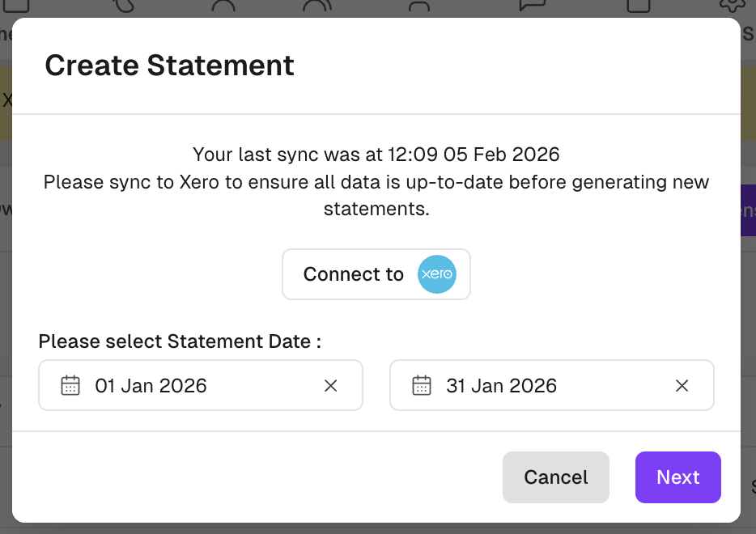Screen dimensions: 756x534
Task: Click the yellow banner behind the dialog
Action: pos(6,101)
